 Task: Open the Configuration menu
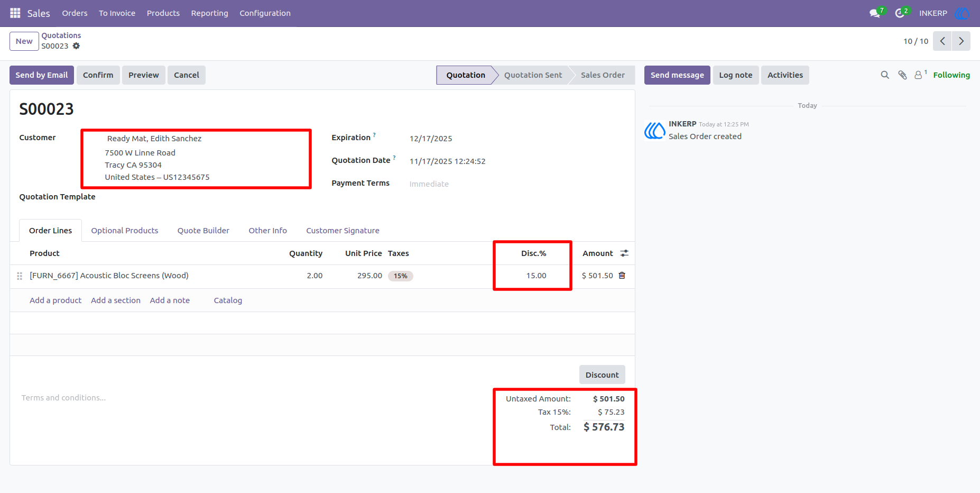(265, 13)
